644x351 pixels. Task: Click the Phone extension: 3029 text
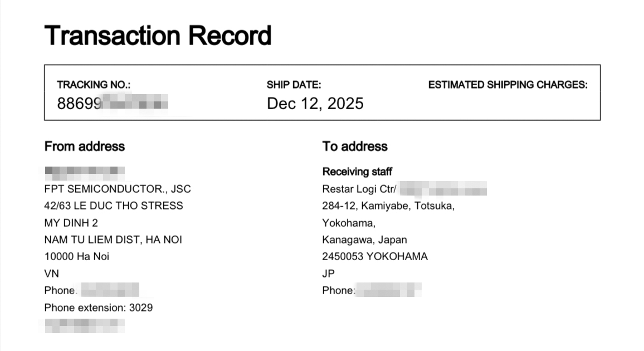[98, 308]
